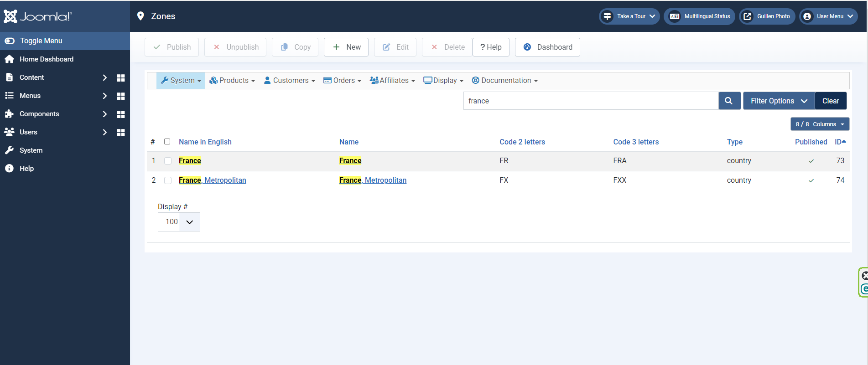Click the search magnifier icon button
Screen dimensions: 868x365
(729, 101)
